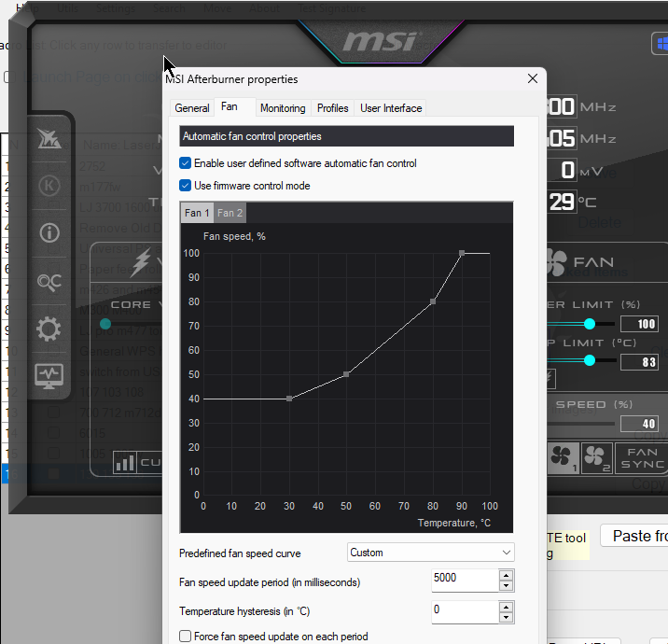Enable Force fan speed update on each period

point(185,636)
